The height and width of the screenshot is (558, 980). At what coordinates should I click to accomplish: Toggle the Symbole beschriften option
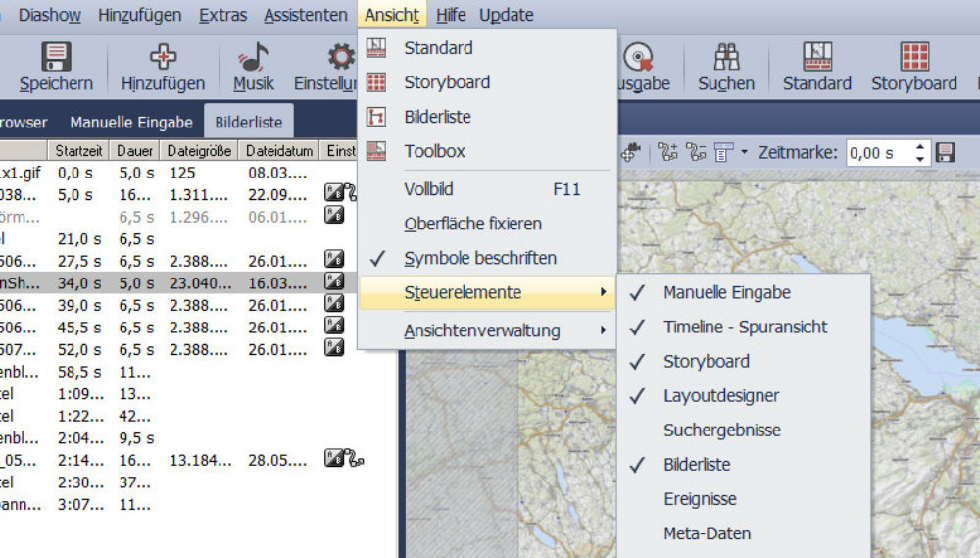click(479, 258)
